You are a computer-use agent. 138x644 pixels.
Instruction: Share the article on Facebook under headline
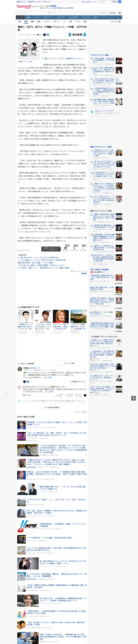(48, 35)
